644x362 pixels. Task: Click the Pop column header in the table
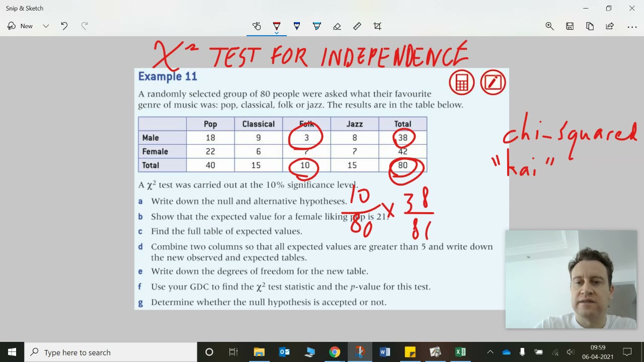[210, 124]
